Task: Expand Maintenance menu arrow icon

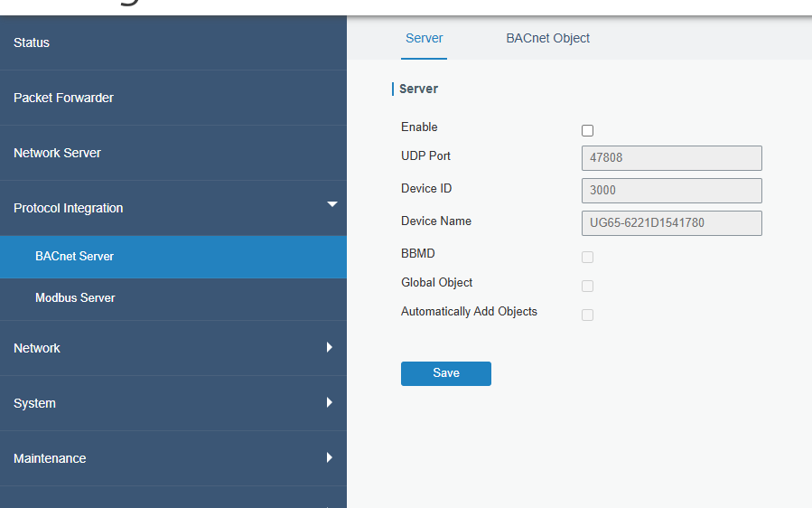Action: 330,457
